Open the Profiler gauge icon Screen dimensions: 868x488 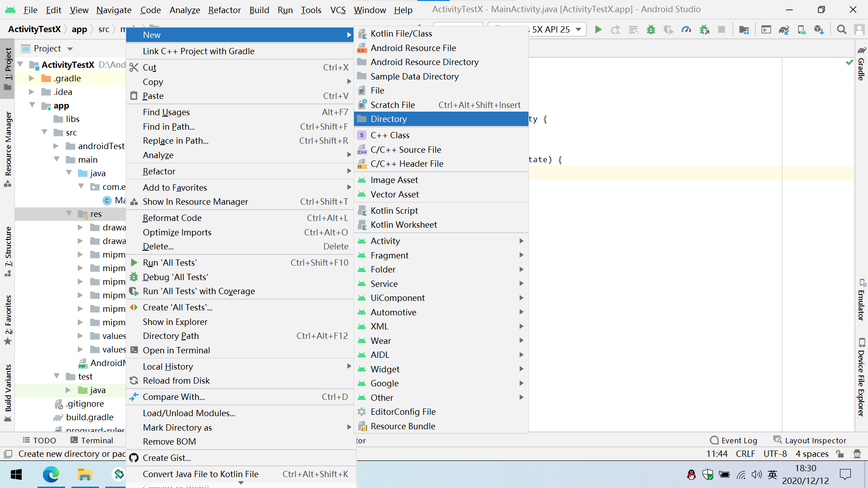point(686,30)
